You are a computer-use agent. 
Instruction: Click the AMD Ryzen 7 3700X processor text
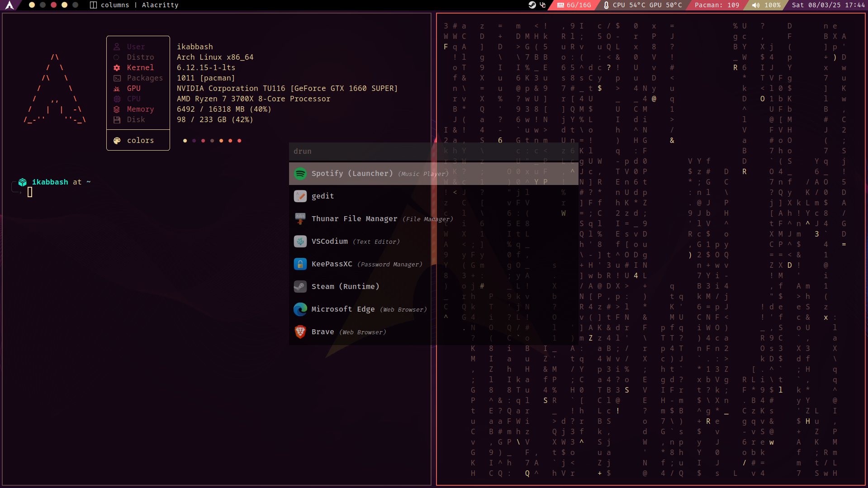point(254,99)
